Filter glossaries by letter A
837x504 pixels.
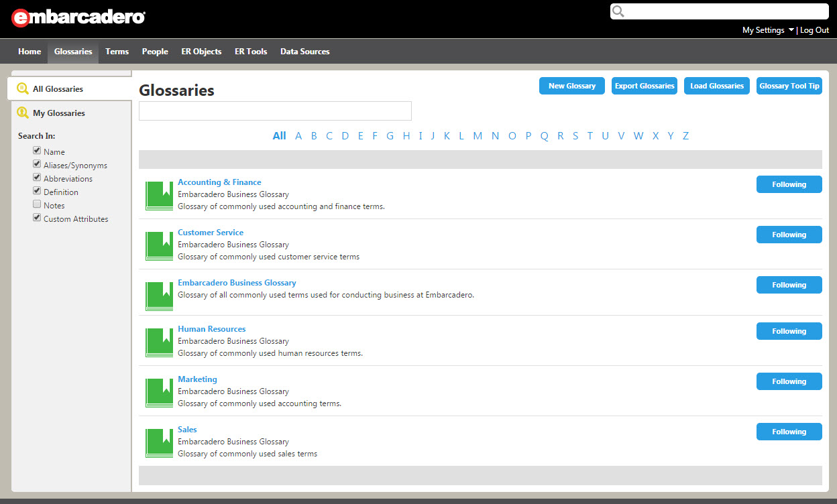coord(298,136)
